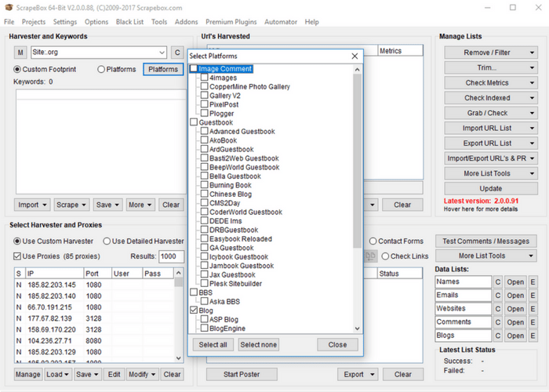Screen dimensions: 549x392
Task: Click the E button for Names list
Action: [533, 282]
